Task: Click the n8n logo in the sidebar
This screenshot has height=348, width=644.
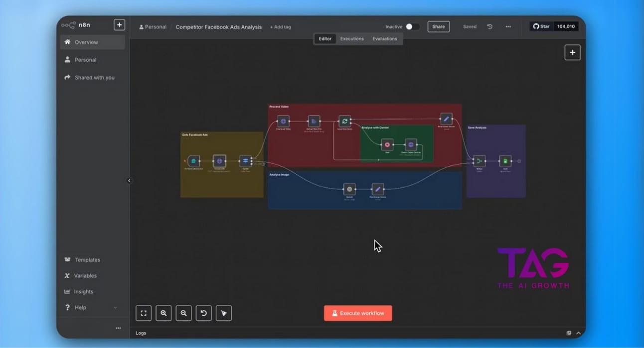Action: tap(76, 25)
